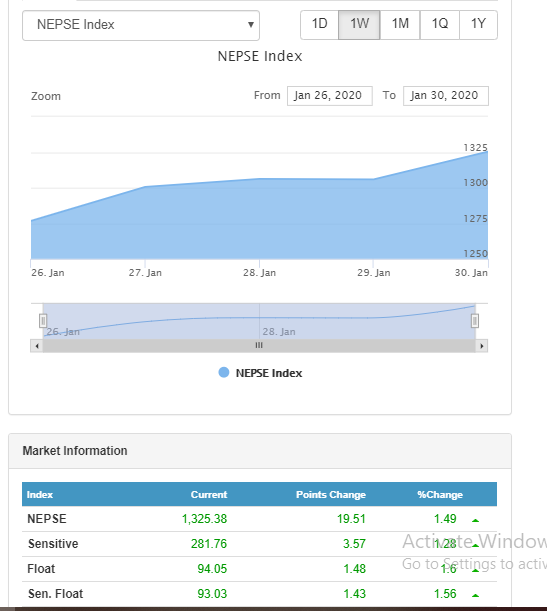Image resolution: width=547 pixels, height=611 pixels.
Task: Click the Sen. Float current value 93.03
Action: [212, 594]
